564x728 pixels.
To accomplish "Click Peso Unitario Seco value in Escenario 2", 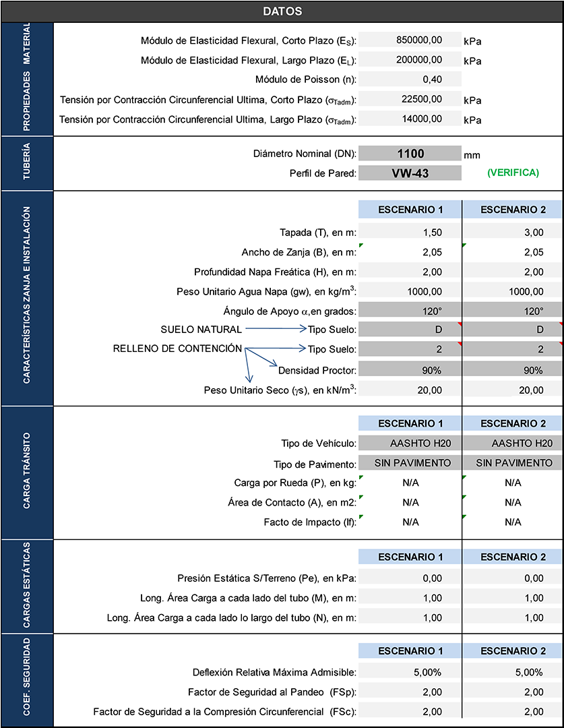I will tap(513, 390).
